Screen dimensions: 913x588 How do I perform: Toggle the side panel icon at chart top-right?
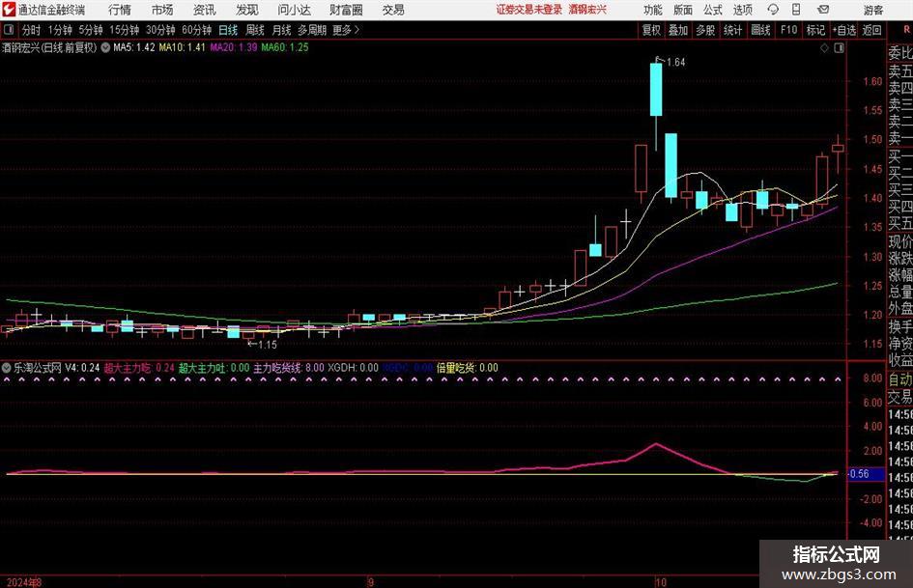[839, 48]
